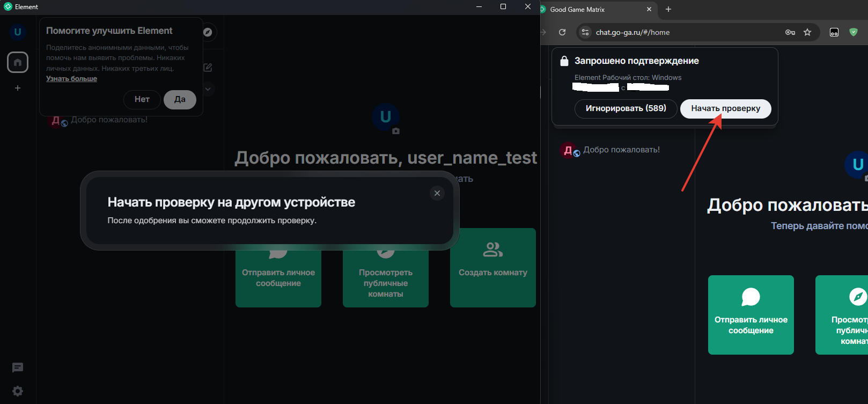
Task: Click 'Игнорировать (589)' in the verification prompt
Action: 626,108
